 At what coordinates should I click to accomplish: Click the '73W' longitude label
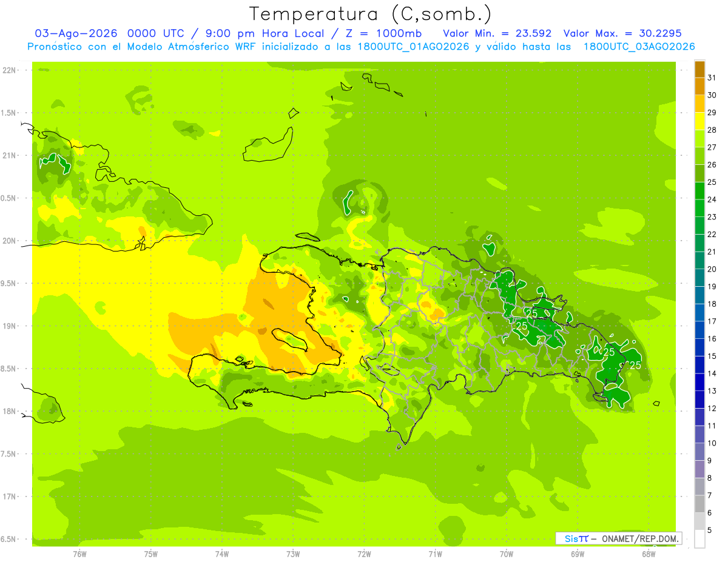tap(293, 554)
